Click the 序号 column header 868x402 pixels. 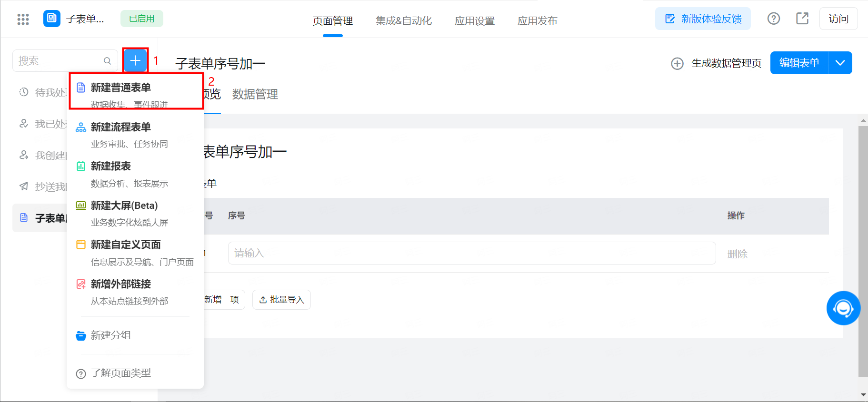(237, 216)
